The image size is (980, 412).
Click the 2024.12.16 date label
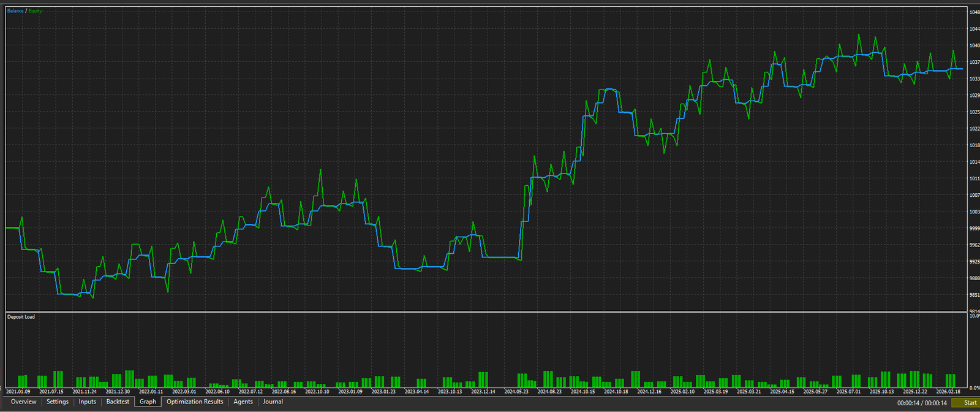[x=649, y=391]
